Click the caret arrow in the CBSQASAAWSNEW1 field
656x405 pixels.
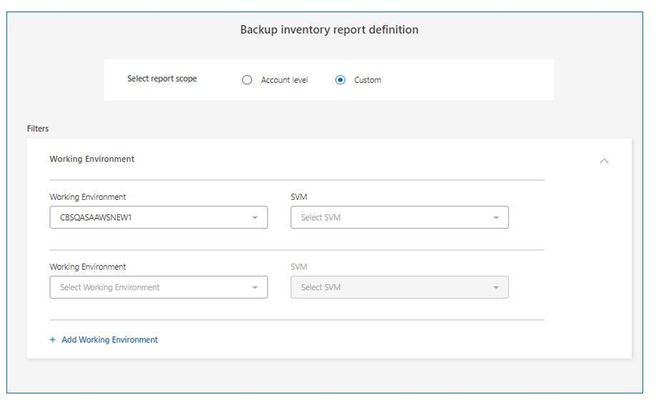[x=255, y=217]
